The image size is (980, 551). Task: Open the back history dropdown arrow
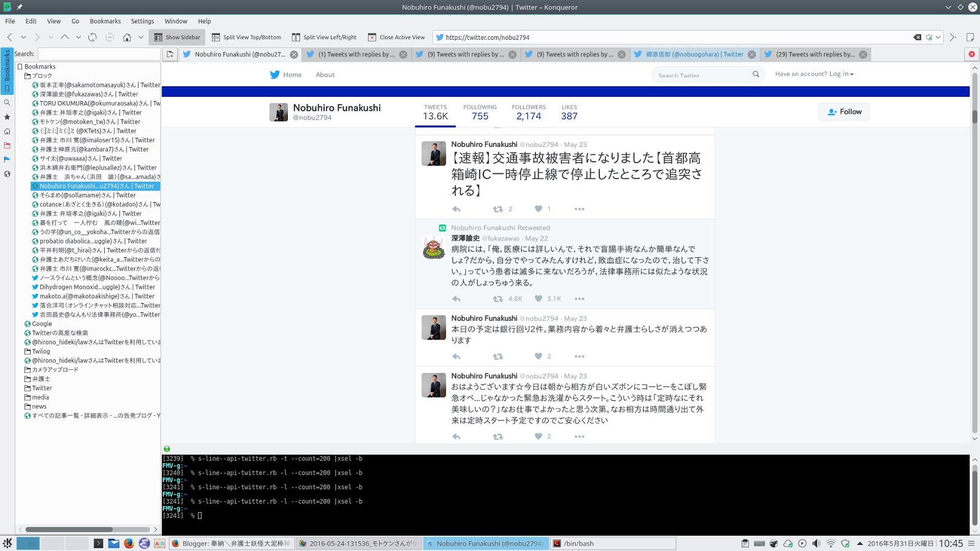pyautogui.click(x=23, y=37)
